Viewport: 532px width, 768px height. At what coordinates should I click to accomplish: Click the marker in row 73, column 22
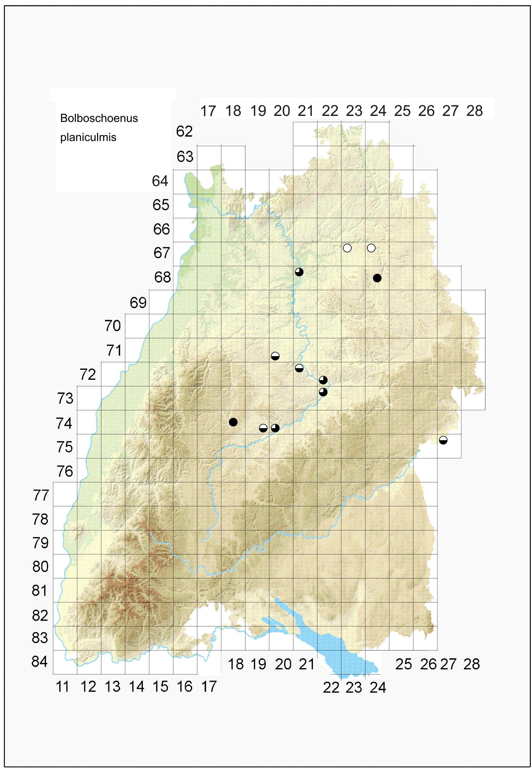pyautogui.click(x=323, y=392)
